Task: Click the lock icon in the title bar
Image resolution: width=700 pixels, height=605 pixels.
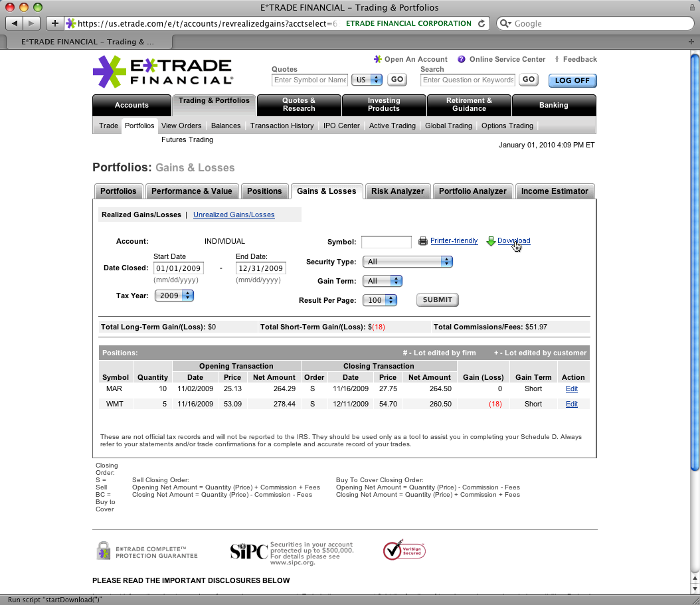Action: (693, 7)
